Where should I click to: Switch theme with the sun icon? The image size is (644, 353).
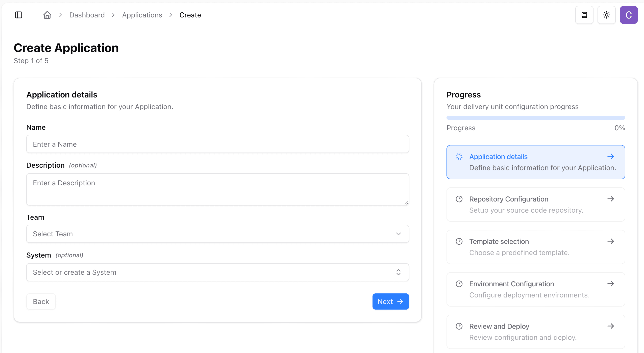click(607, 15)
